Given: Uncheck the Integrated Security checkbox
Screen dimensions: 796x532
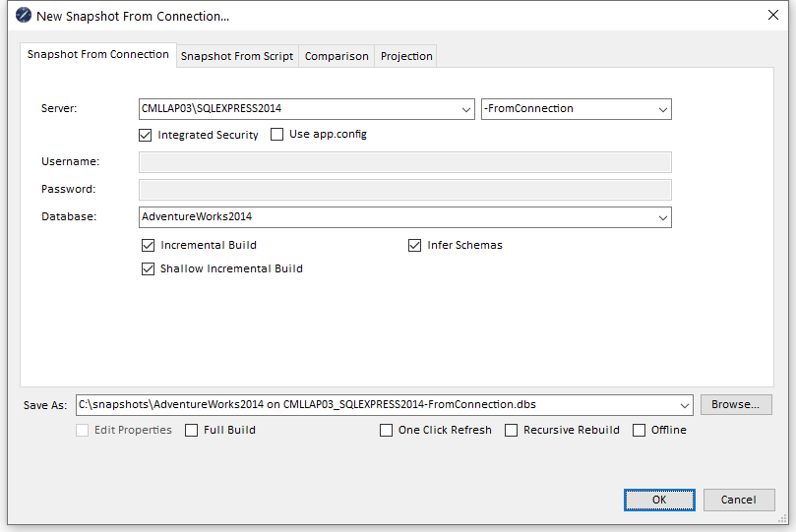Looking at the screenshot, I should click(146, 135).
